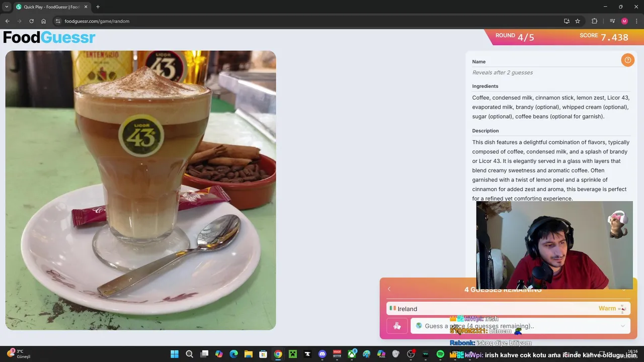Go back with the guess panel's left chevron
The height and width of the screenshot is (362, 644).
pos(389,289)
